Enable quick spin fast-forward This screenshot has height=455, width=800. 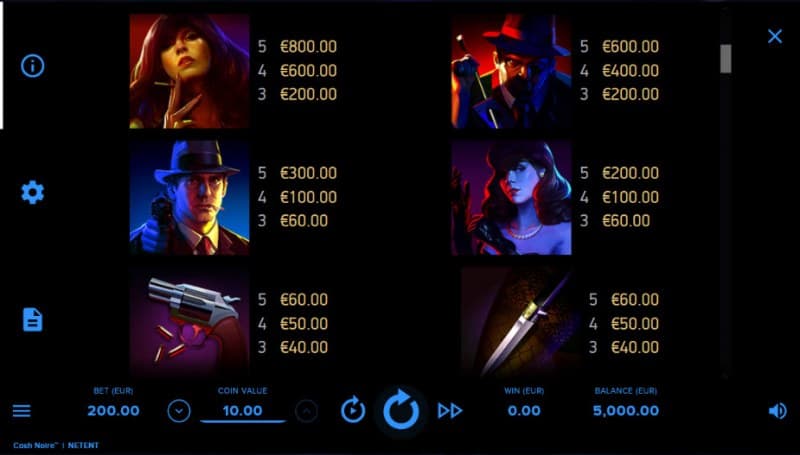click(450, 410)
